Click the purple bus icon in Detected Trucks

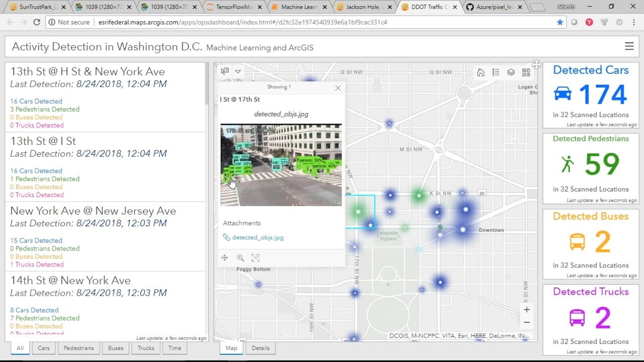tap(577, 318)
